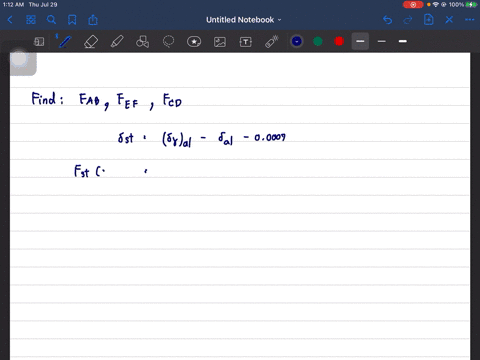
Task: Add a new page
Action: point(429,20)
